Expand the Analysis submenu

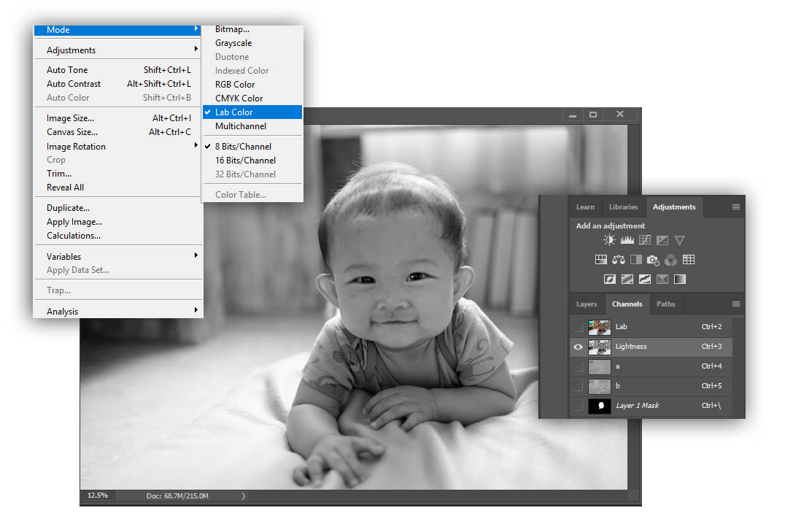118,311
